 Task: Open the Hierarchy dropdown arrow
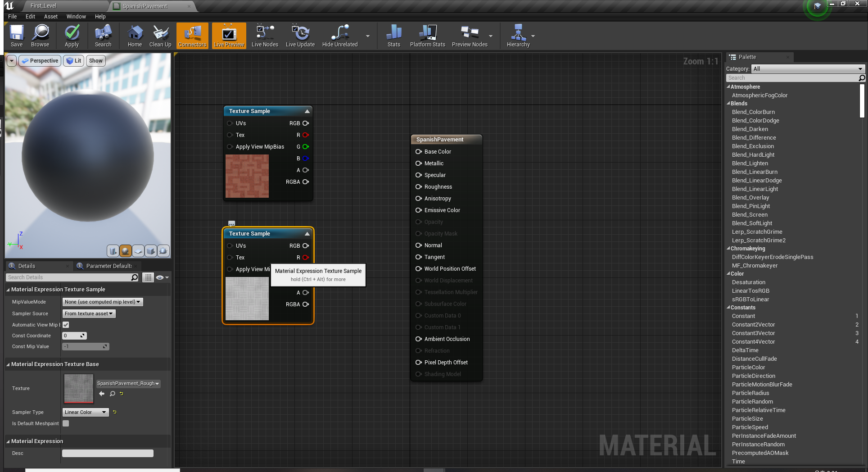coord(533,36)
